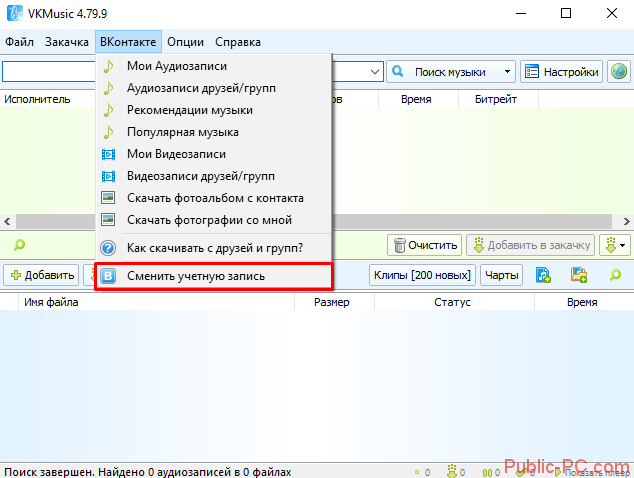The image size is (634, 478).
Task: Click the add folder icon
Action: click(x=579, y=275)
